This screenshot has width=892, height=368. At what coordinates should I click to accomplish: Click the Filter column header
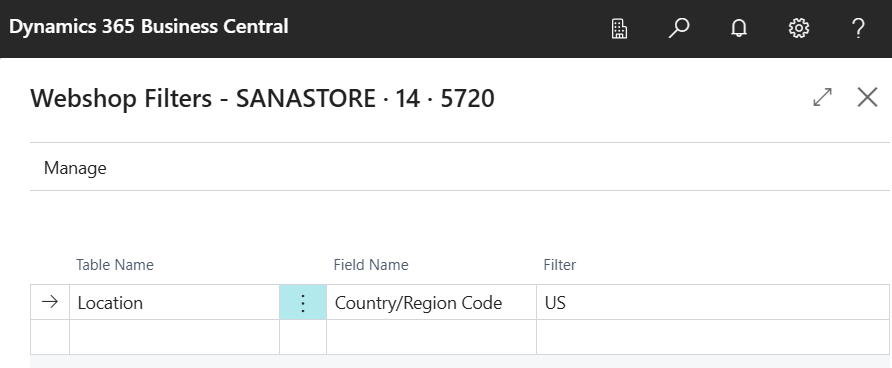[x=560, y=265]
